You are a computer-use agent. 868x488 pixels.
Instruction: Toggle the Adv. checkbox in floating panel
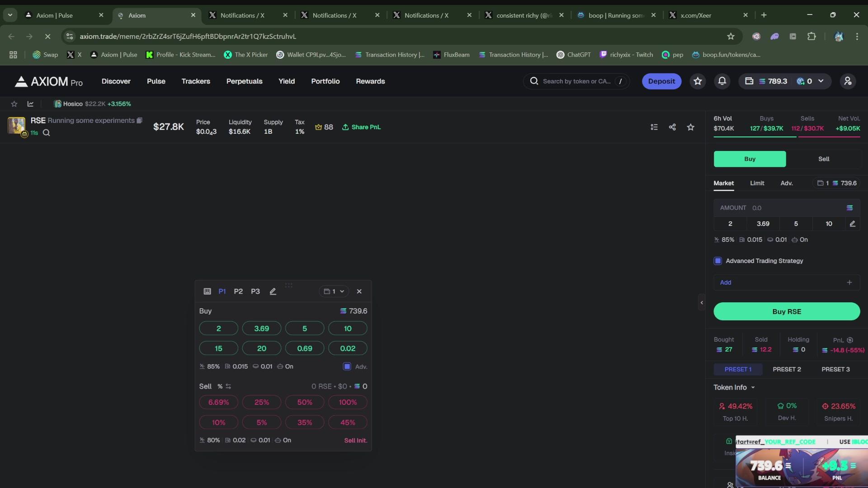click(347, 366)
